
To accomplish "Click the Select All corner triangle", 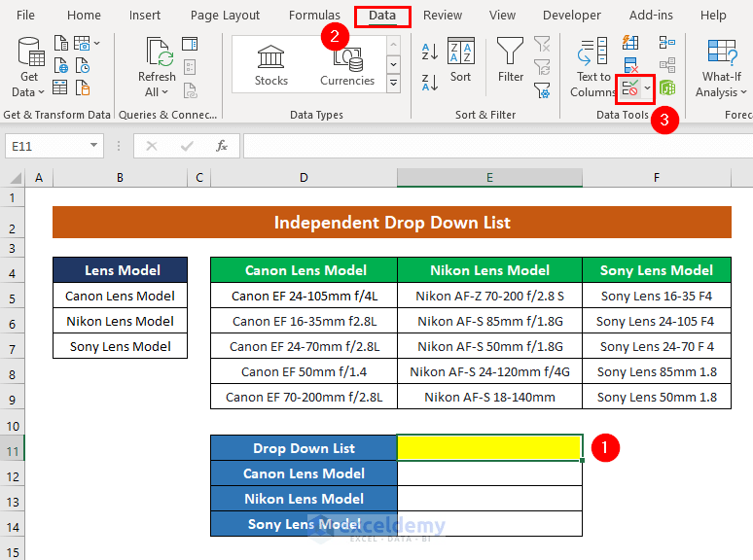I will [x=15, y=178].
